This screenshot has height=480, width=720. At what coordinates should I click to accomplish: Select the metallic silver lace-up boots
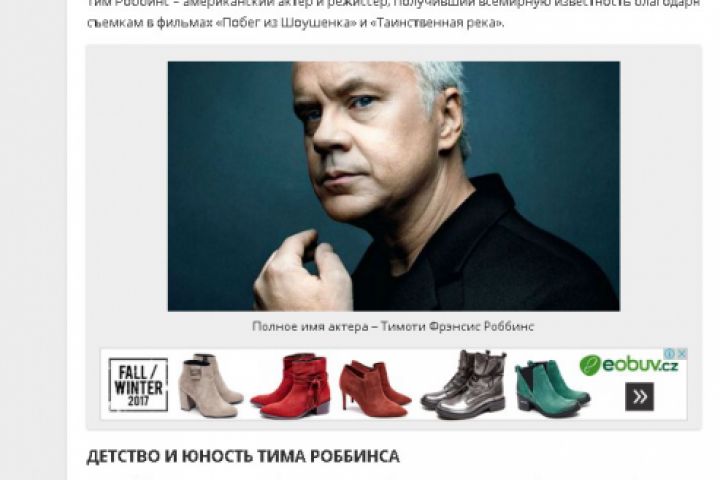(463, 385)
